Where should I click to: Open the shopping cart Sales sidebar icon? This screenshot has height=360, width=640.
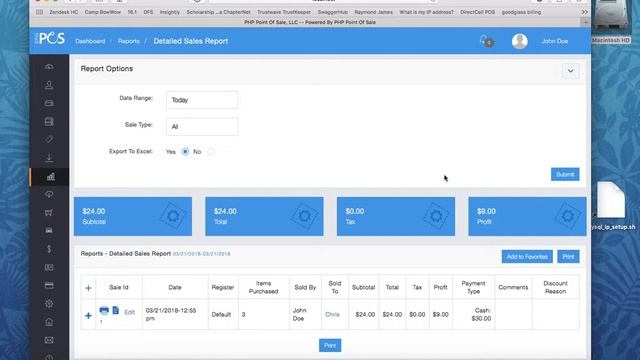pos(49,212)
